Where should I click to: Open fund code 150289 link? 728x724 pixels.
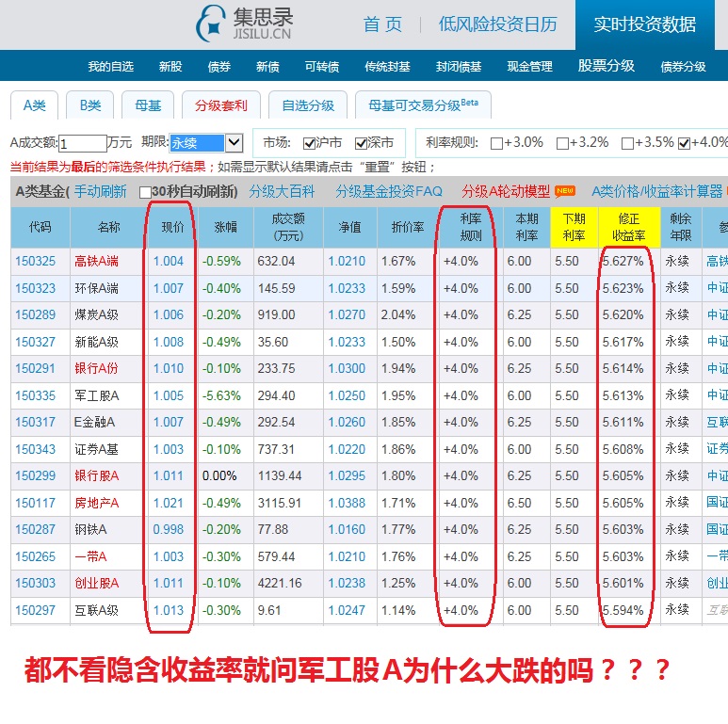pyautogui.click(x=35, y=315)
